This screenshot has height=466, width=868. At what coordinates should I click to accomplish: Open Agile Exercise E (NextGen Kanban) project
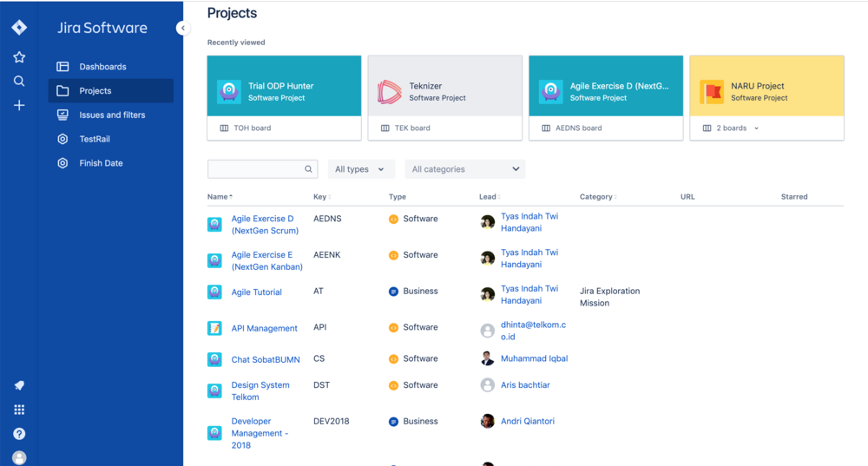tap(266, 260)
